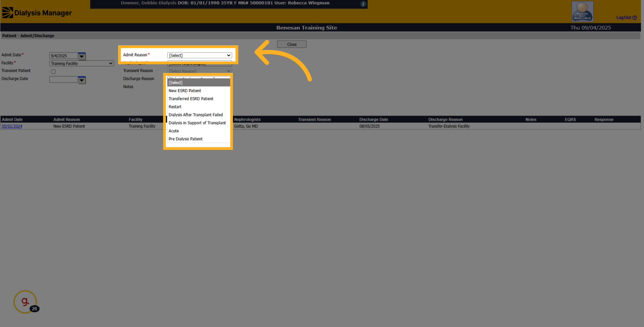Viewport: 644px width, 327px height.
Task: Choose Acute admit reason
Action: (199, 131)
